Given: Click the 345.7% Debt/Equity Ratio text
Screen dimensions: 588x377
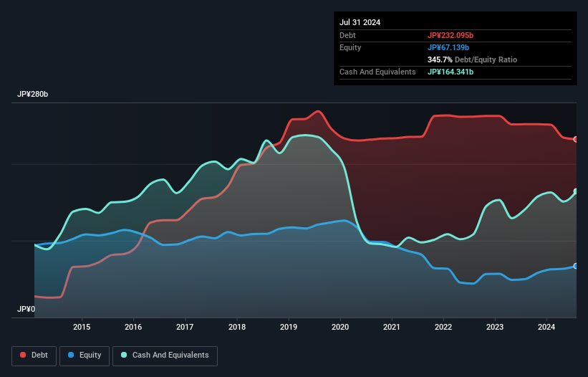Looking at the screenshot, I should click(472, 59).
